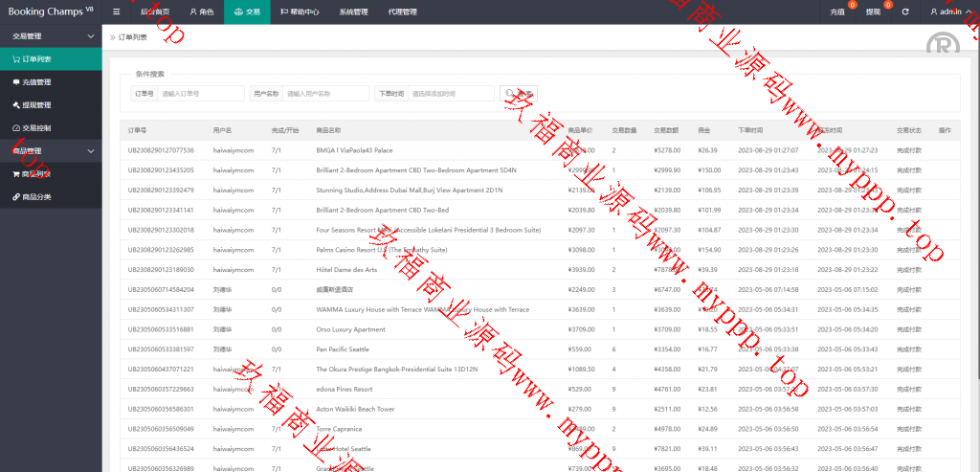The width and height of the screenshot is (980, 472).
Task: Click the 提现 notification button
Action: coord(873,11)
